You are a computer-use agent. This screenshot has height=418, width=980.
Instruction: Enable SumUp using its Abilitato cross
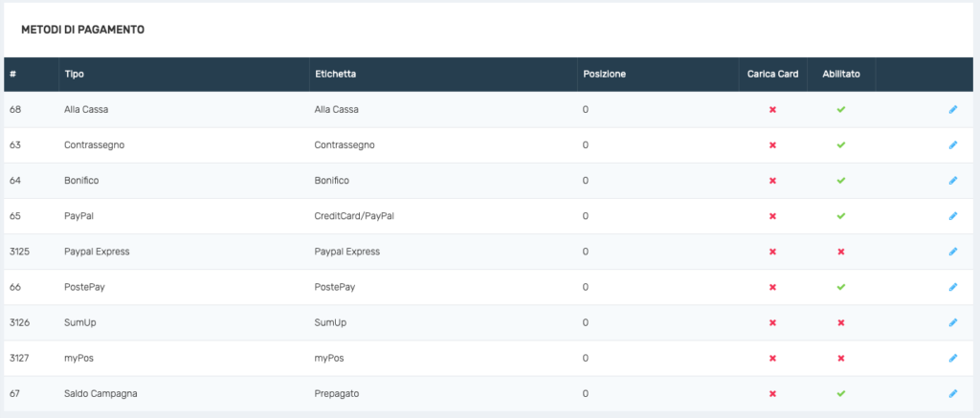(840, 323)
